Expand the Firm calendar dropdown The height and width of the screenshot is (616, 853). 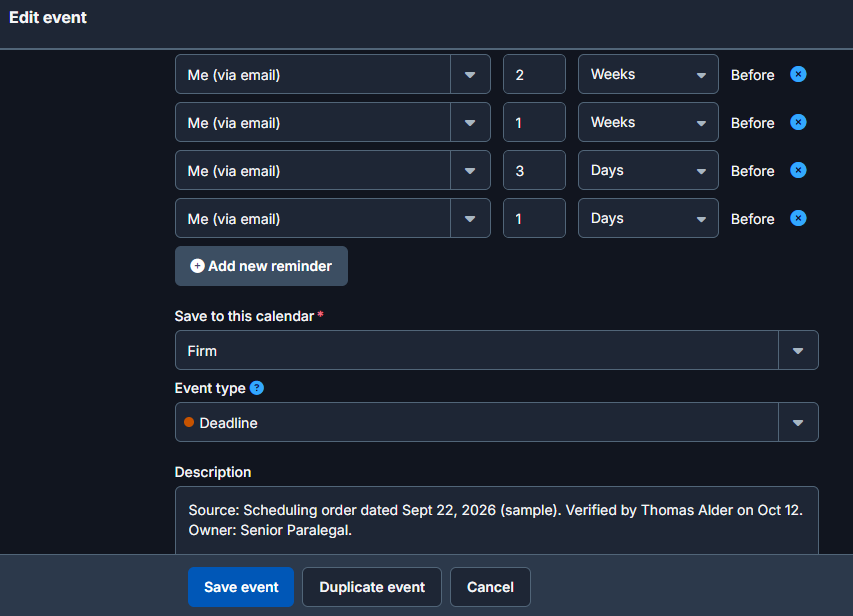pos(798,350)
